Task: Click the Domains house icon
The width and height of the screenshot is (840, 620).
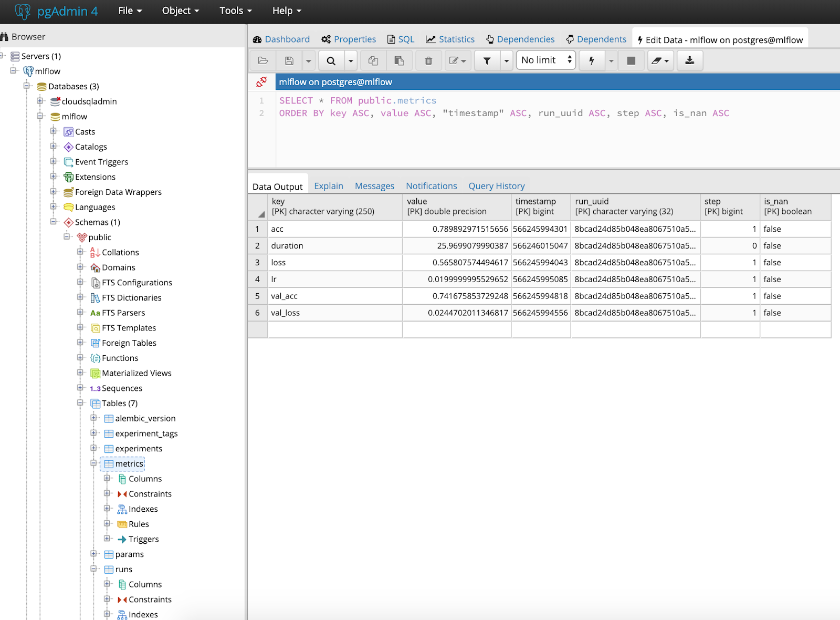Action: click(x=95, y=268)
